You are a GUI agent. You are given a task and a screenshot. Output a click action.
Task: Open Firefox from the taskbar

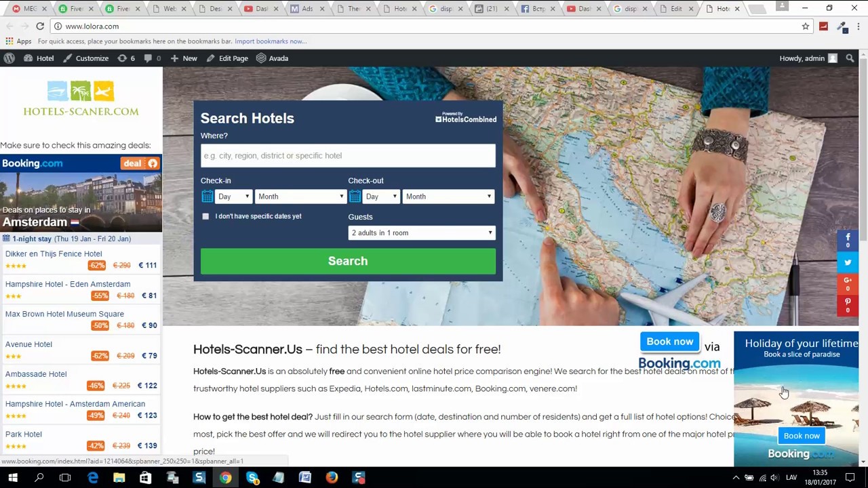point(332,478)
